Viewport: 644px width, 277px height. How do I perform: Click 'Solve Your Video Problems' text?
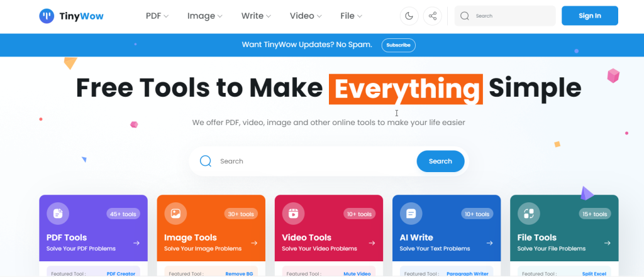pos(319,249)
